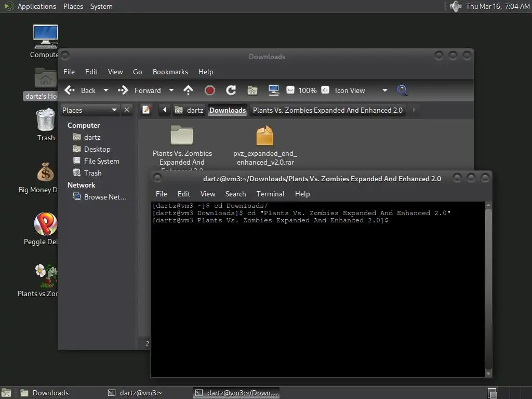Reload the Downloads folder view
The width and height of the screenshot is (532, 399).
click(x=231, y=90)
